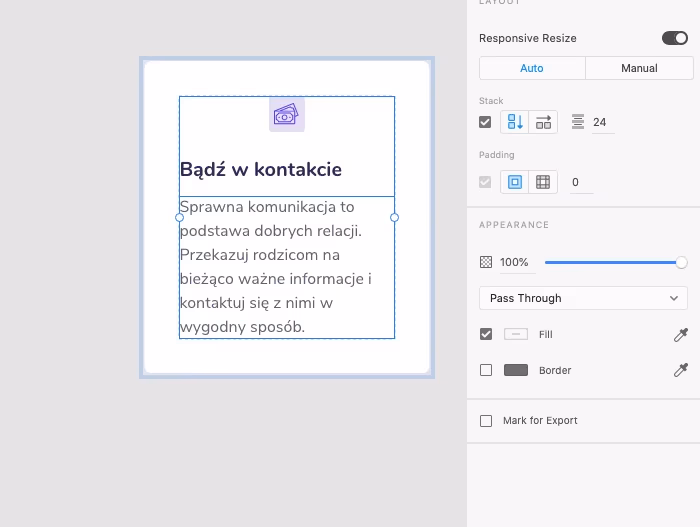Uncheck the Fill checkbox

coord(486,334)
